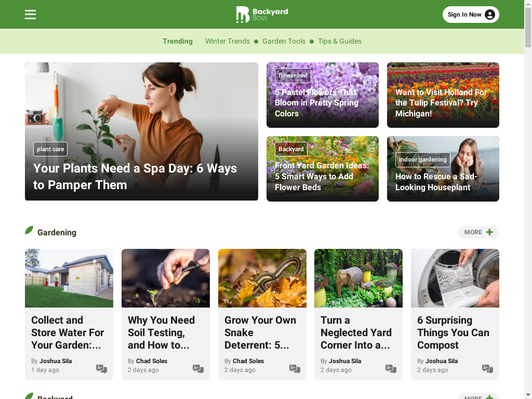This screenshot has width=532, height=399.
Task: Click the snake on leaves thumbnail
Action: 262,278
